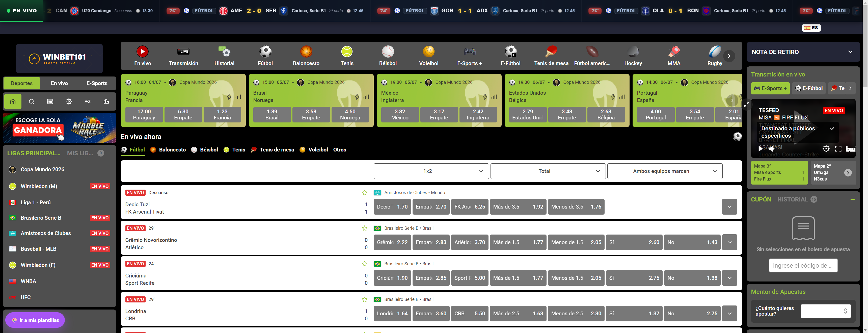Image resolution: width=868 pixels, height=333 pixels.
Task: Enter fullscreen on the stream player
Action: click(x=838, y=149)
